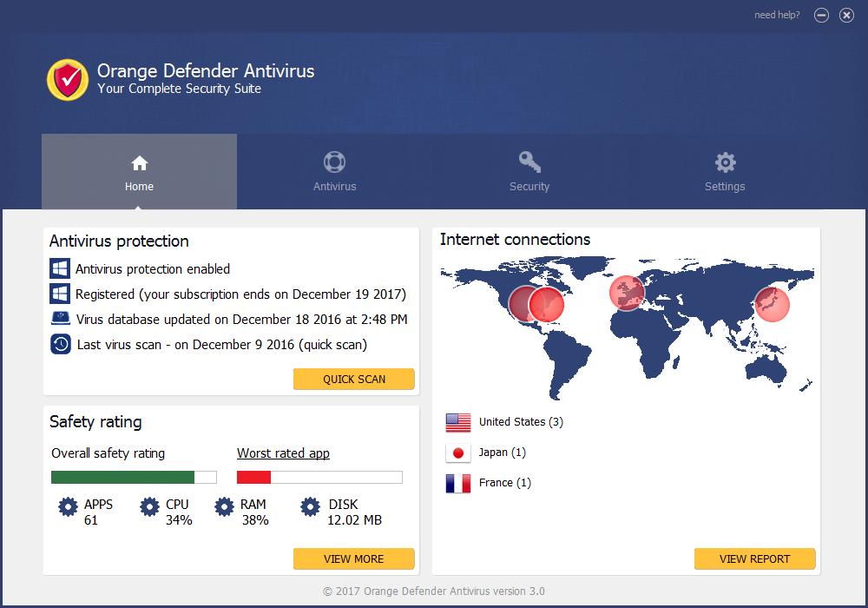Click the antivirus protection enabled icon
868x608 pixels.
click(x=59, y=269)
